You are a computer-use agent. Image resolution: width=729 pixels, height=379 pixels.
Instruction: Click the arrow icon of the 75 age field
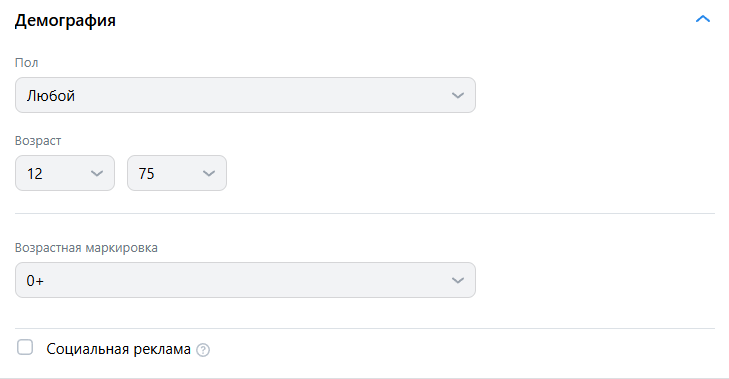(x=209, y=173)
